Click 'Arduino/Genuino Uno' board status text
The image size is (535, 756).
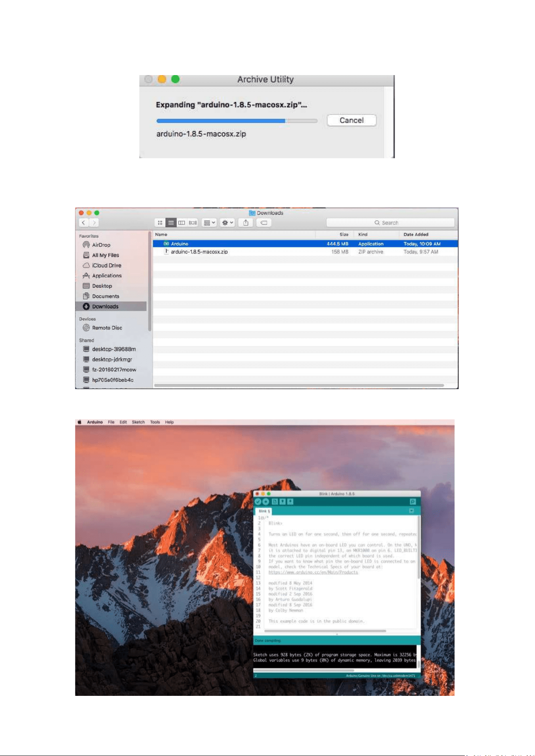click(x=380, y=676)
